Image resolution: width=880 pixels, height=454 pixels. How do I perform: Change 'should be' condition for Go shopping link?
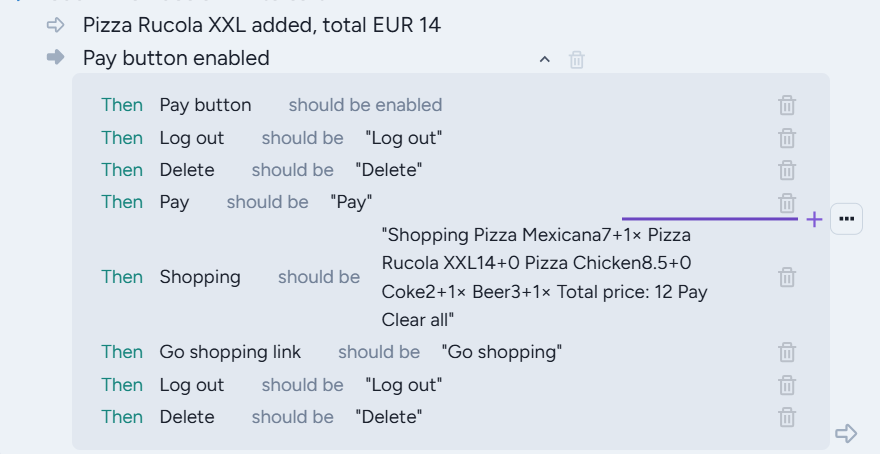tap(379, 352)
